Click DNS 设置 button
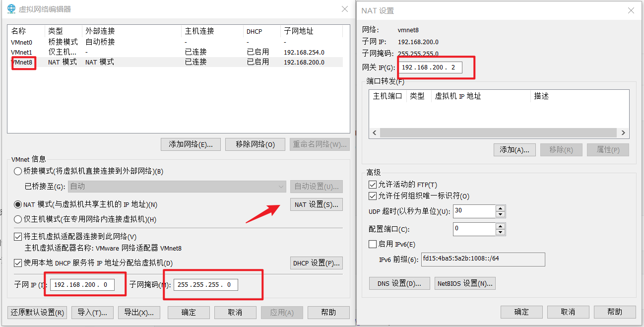Image resolution: width=644 pixels, height=327 pixels. point(399,283)
